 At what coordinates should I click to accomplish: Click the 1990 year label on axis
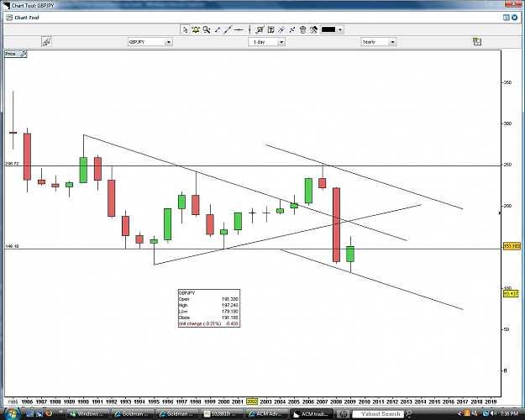coord(83,402)
